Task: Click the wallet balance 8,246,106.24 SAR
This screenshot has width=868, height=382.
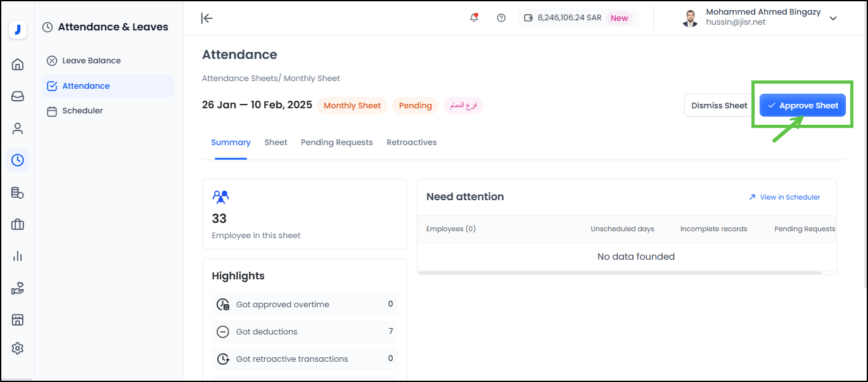Action: point(569,18)
